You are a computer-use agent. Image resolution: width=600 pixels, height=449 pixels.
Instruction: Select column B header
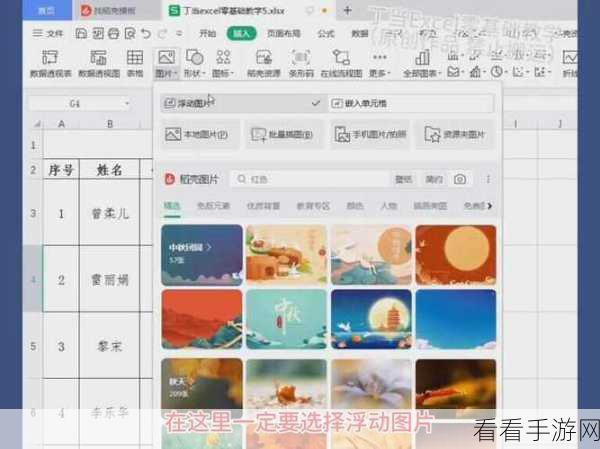coord(110,124)
